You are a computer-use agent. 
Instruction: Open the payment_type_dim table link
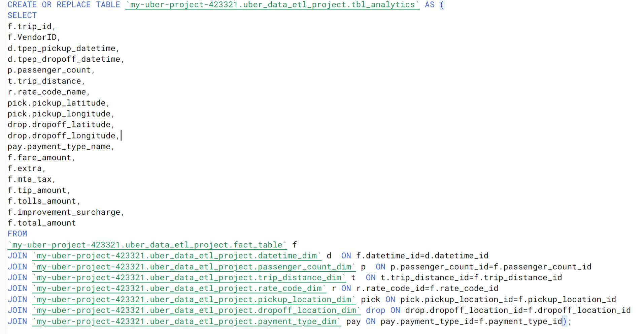click(187, 322)
